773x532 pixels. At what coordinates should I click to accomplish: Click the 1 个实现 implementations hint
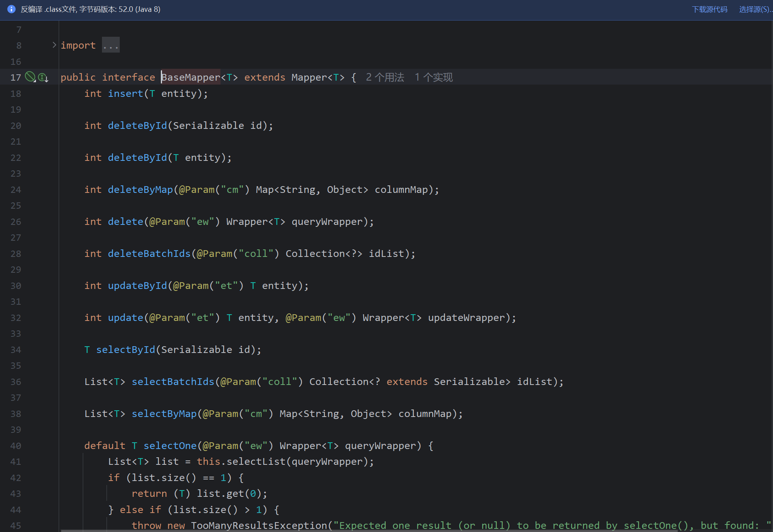(434, 77)
